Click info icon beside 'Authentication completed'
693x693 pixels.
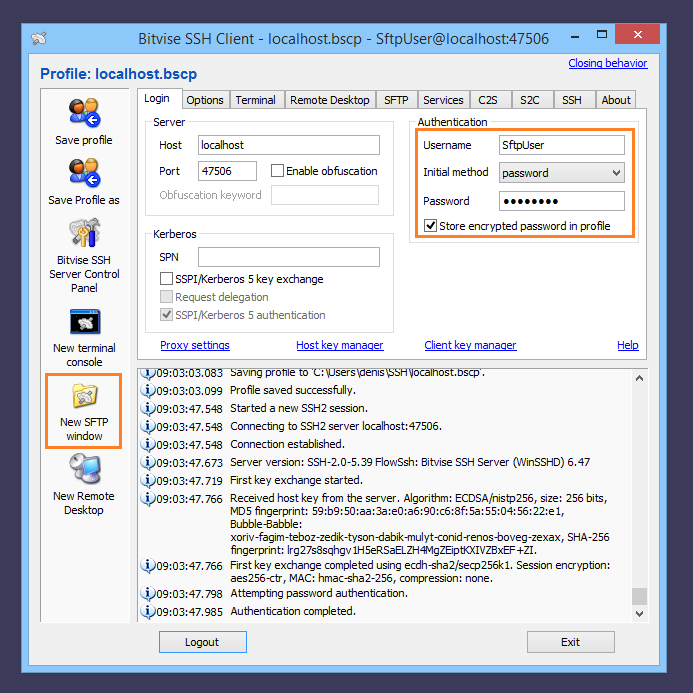[x=148, y=611]
